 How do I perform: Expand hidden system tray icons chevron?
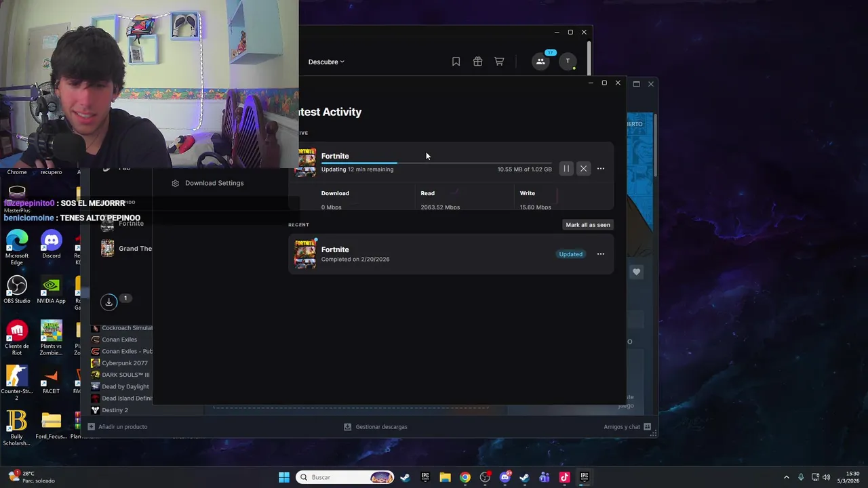click(x=787, y=477)
